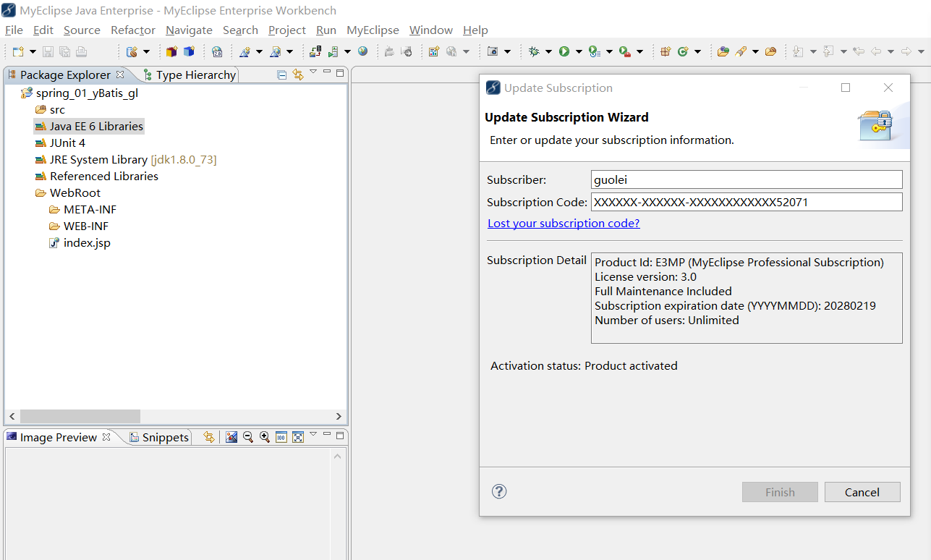Open the New wizard dropdown arrow

tap(33, 51)
